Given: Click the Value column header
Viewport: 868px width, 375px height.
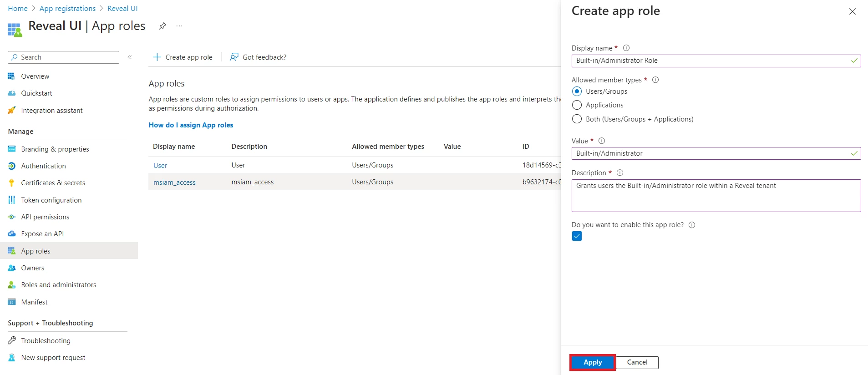Looking at the screenshot, I should [452, 147].
